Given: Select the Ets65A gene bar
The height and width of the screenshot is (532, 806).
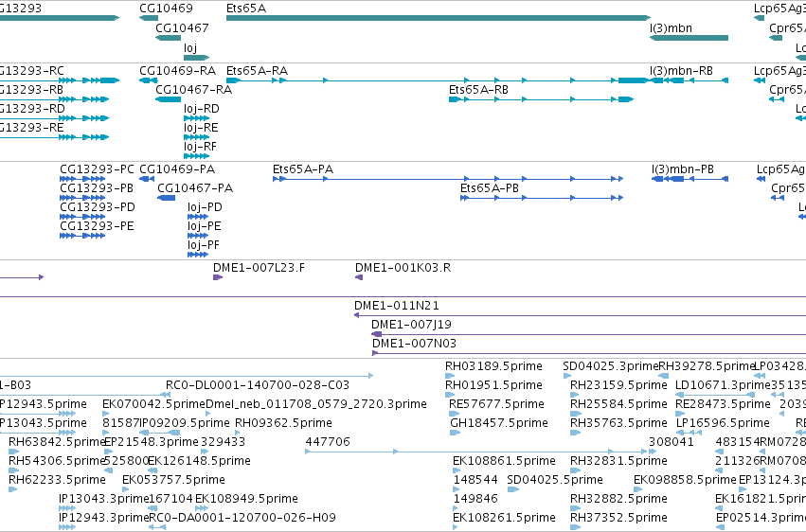Looking at the screenshot, I should click(439, 18).
